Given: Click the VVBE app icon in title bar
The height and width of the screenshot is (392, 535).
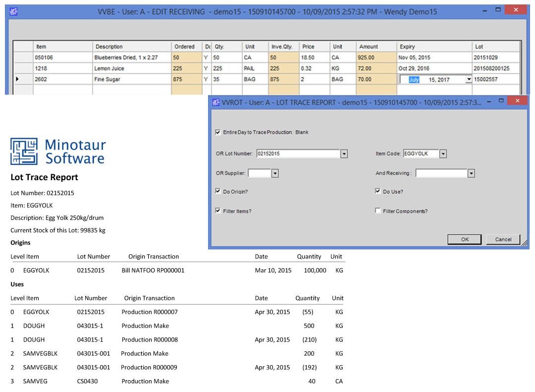Looking at the screenshot, I should [x=14, y=11].
